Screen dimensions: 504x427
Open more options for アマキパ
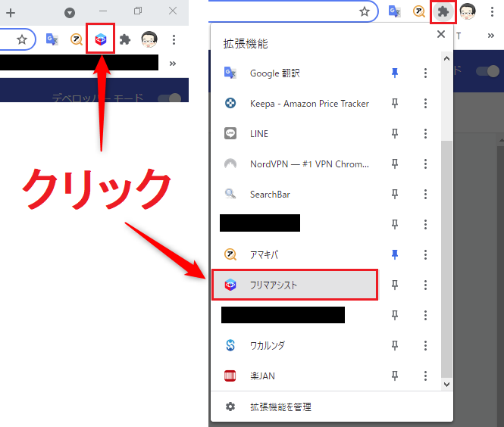425,254
